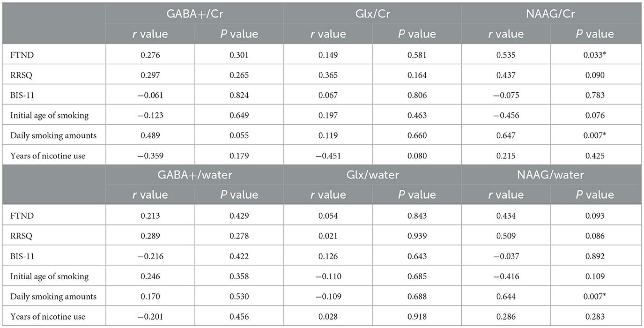Click the NAAG/Cr column header
The width and height of the screenshot is (644, 328).
click(x=551, y=14)
